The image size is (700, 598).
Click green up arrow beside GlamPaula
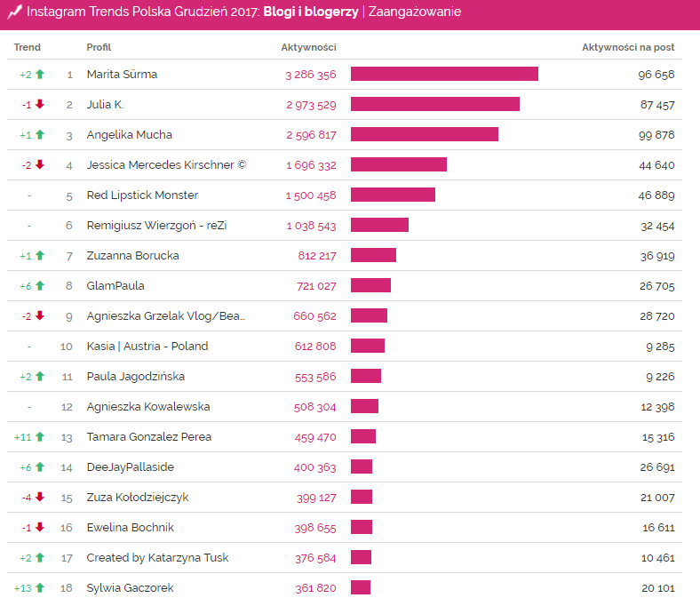tap(39, 286)
